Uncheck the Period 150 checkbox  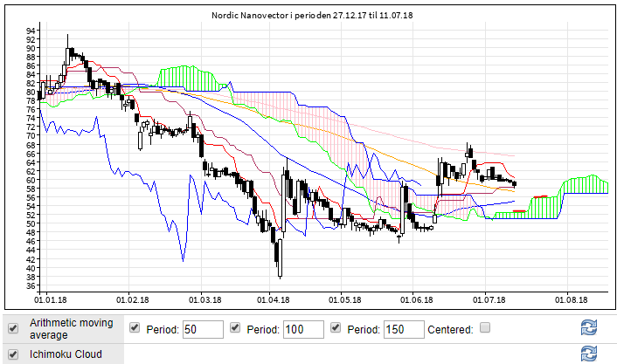[x=336, y=327]
